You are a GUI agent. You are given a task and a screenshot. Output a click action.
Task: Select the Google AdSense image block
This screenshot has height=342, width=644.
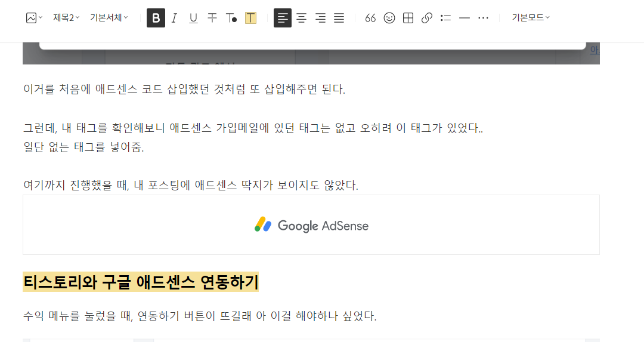point(311,225)
